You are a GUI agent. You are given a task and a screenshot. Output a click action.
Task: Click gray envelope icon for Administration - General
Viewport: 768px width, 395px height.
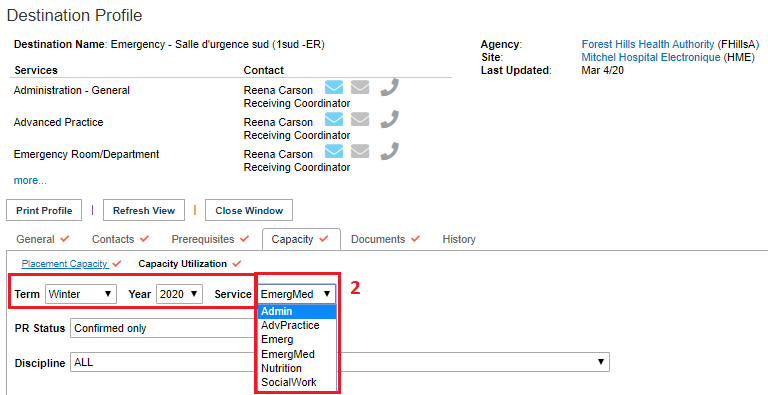pyautogui.click(x=360, y=88)
